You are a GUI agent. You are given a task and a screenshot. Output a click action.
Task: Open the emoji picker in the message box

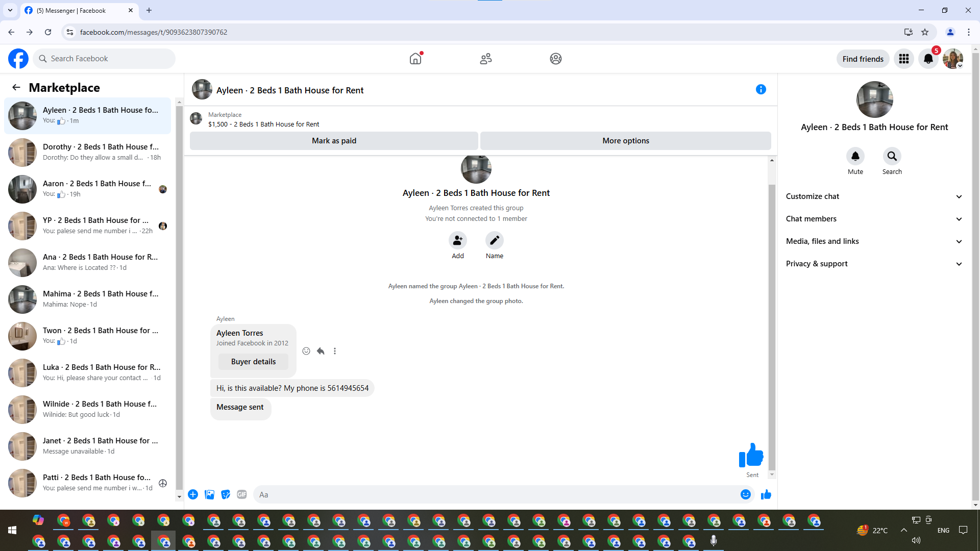pos(745,494)
